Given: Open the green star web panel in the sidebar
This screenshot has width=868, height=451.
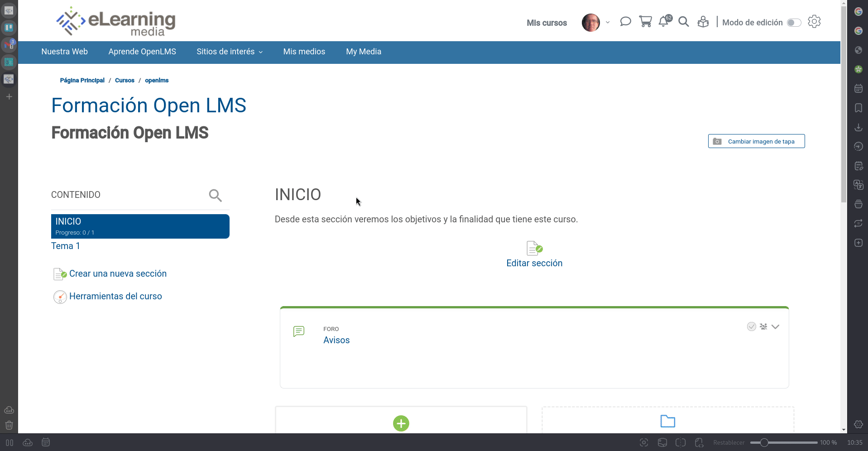Looking at the screenshot, I should coord(858,69).
